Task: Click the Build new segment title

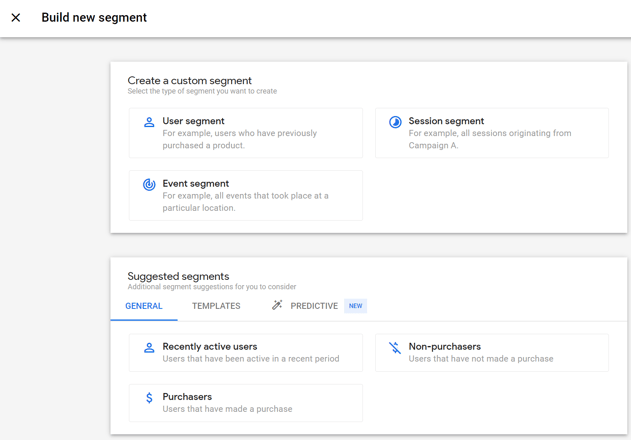Action: tap(94, 18)
